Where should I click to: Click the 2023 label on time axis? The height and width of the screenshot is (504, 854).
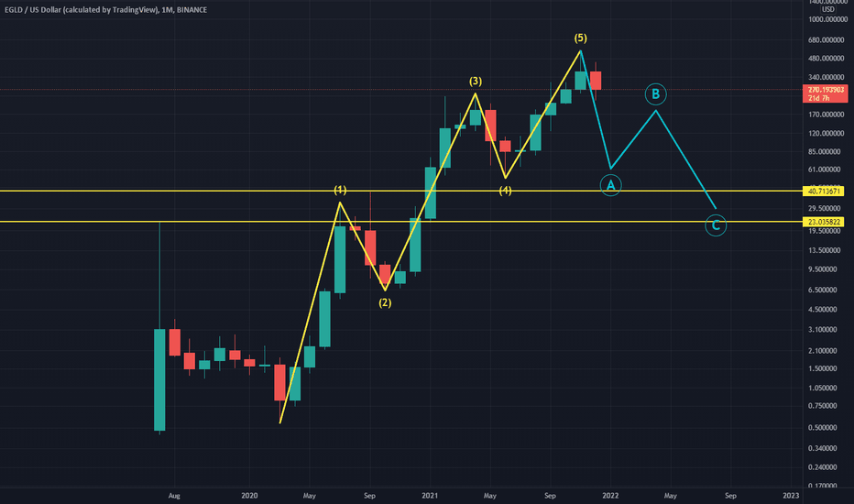[x=791, y=496]
